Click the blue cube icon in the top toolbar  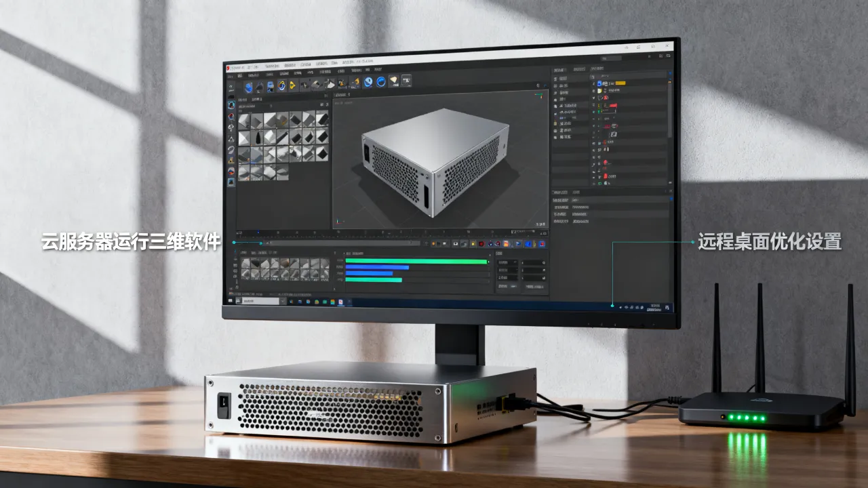250,87
